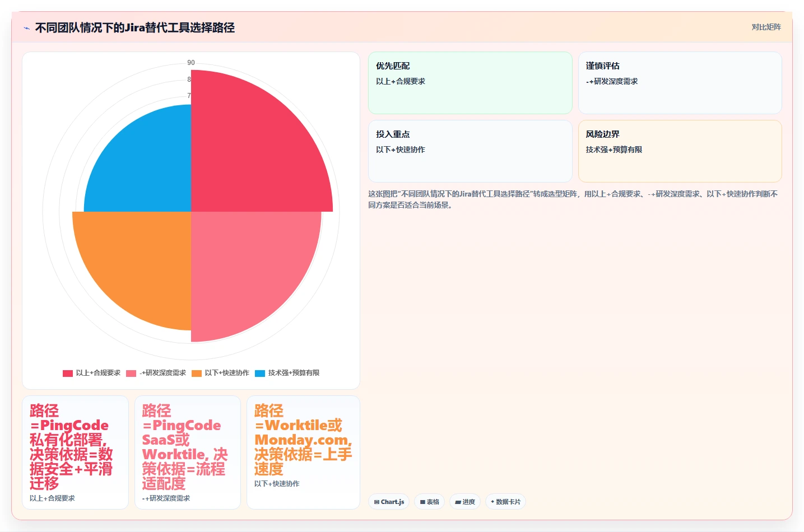Click the PingCode私有化部署 path card
Screen dimensions: 804x532
click(x=75, y=452)
